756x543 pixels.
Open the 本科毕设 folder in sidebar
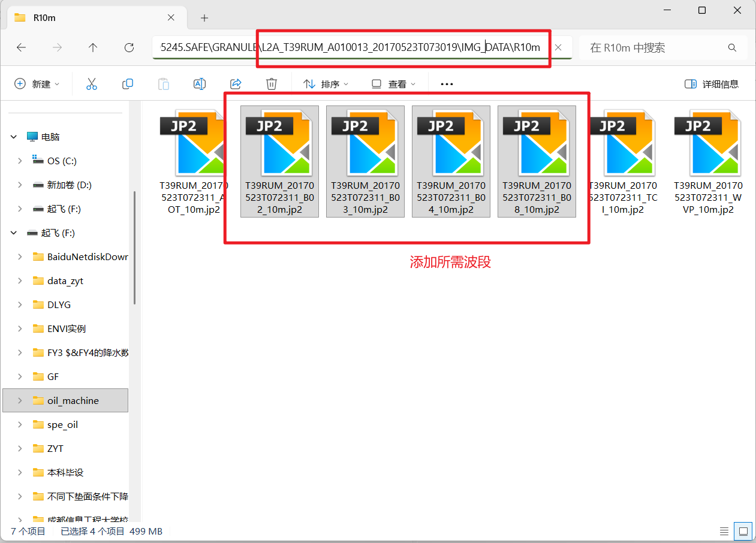click(65, 472)
